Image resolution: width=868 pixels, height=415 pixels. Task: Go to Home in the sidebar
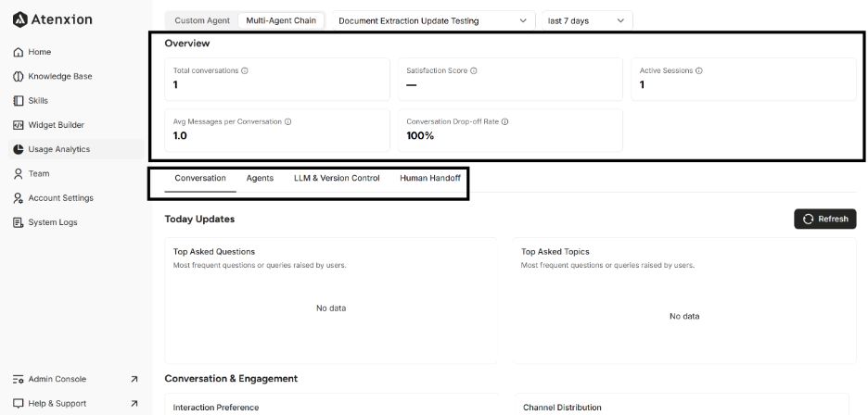click(76, 52)
